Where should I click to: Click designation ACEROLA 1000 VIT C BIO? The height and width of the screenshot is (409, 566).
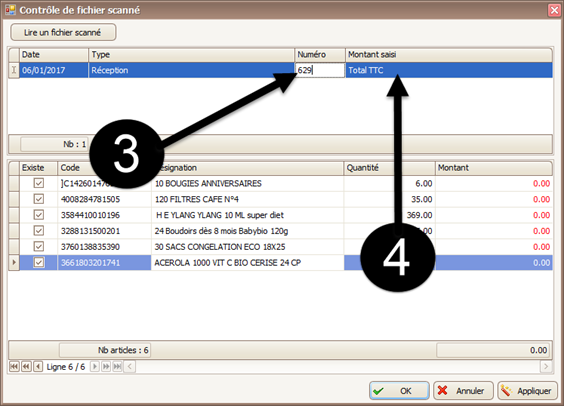point(248,262)
